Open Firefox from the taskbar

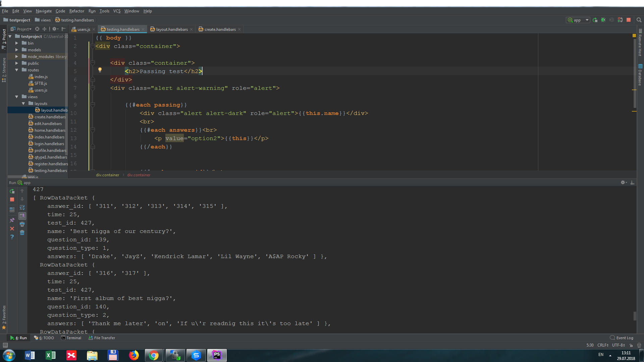[133, 355]
